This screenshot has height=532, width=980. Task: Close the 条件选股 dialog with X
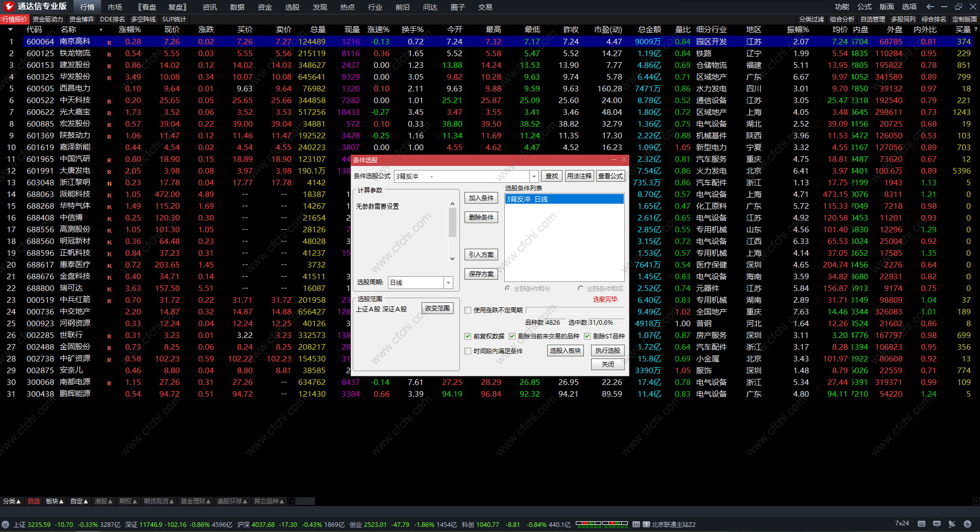point(624,160)
